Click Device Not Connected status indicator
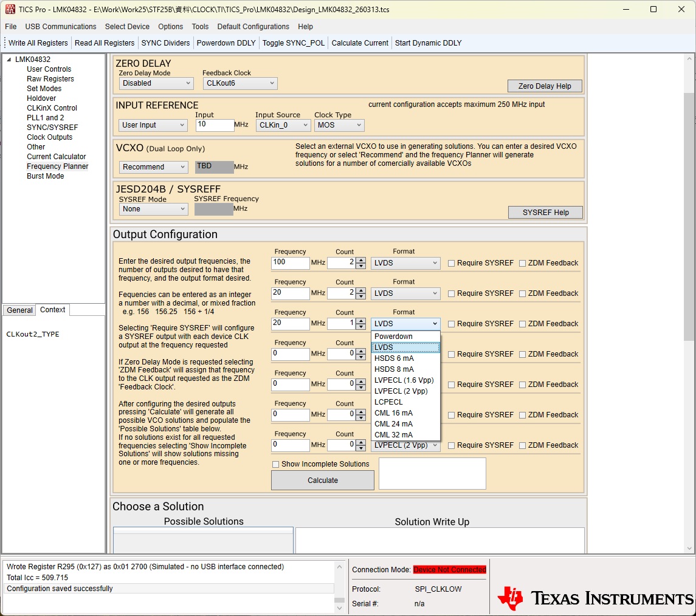The height and width of the screenshot is (616, 696). pos(450,569)
